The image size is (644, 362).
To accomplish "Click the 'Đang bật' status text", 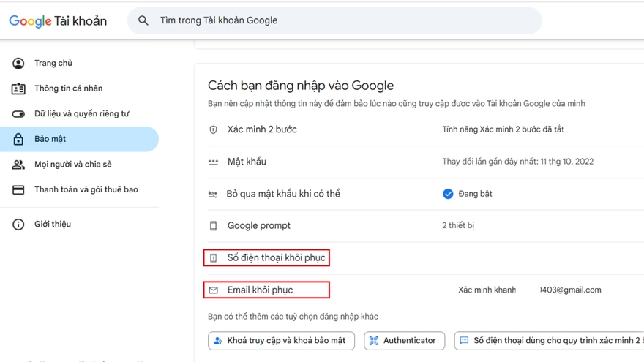I will click(475, 194).
